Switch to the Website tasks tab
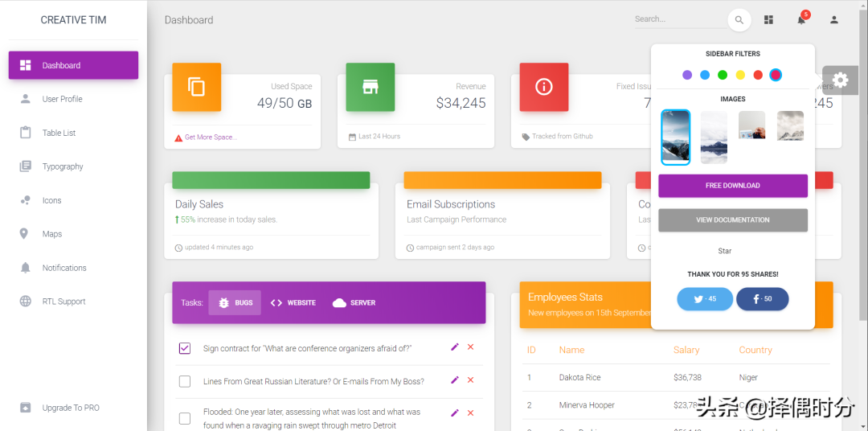868x431 pixels. (293, 303)
